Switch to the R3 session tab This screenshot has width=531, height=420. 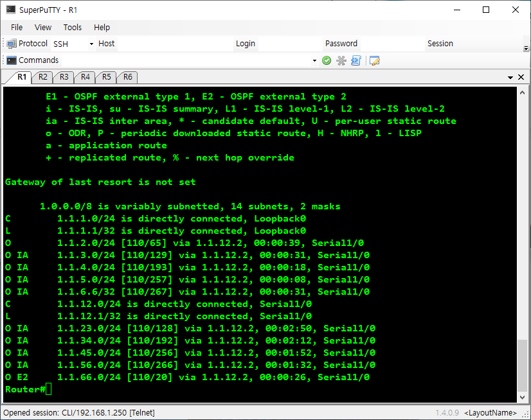(x=64, y=77)
